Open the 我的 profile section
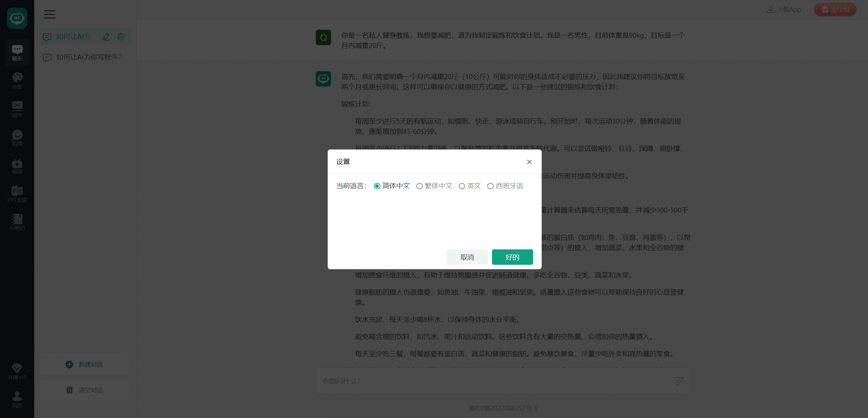 click(x=17, y=400)
